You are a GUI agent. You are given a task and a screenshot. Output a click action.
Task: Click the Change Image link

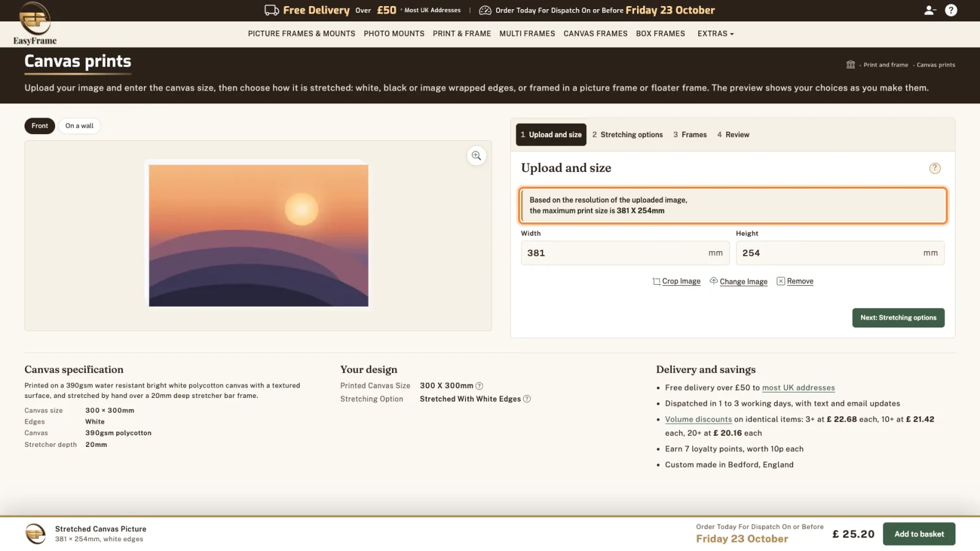[x=744, y=282]
